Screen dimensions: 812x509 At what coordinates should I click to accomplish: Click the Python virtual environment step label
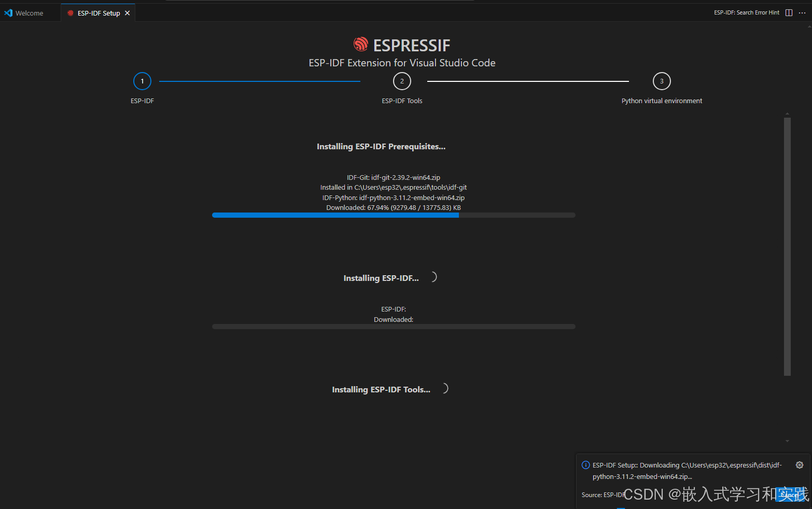[x=662, y=101]
